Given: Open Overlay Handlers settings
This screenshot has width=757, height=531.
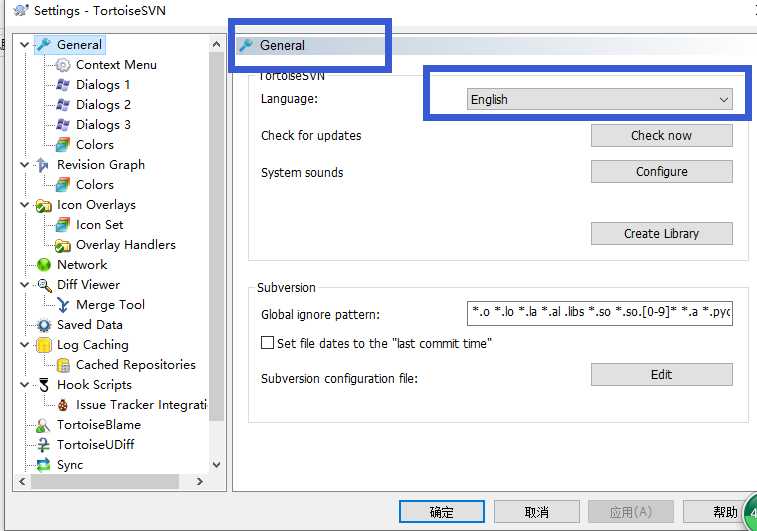Looking at the screenshot, I should [126, 245].
